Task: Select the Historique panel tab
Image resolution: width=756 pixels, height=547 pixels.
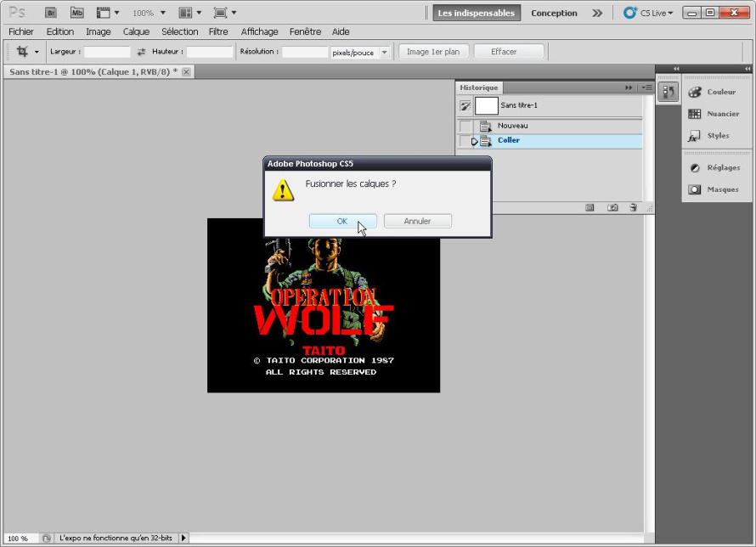Action: pyautogui.click(x=479, y=87)
